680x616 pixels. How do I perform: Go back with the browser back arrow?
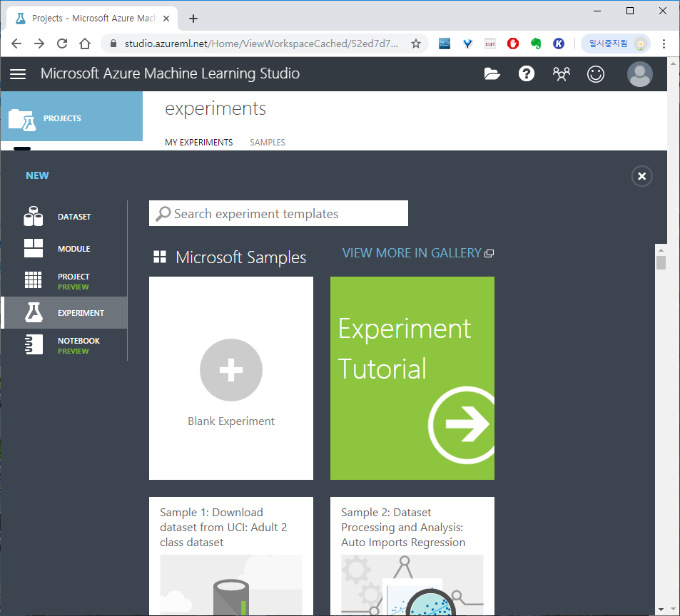click(16, 43)
